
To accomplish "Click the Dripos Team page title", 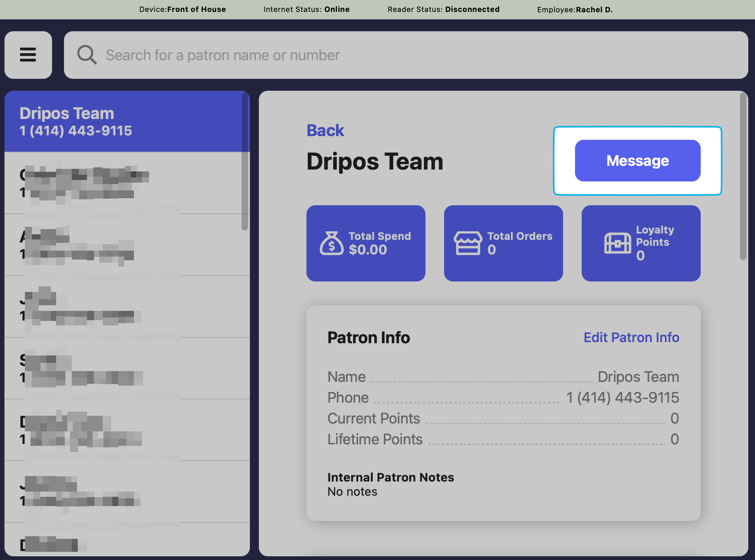I will [375, 162].
